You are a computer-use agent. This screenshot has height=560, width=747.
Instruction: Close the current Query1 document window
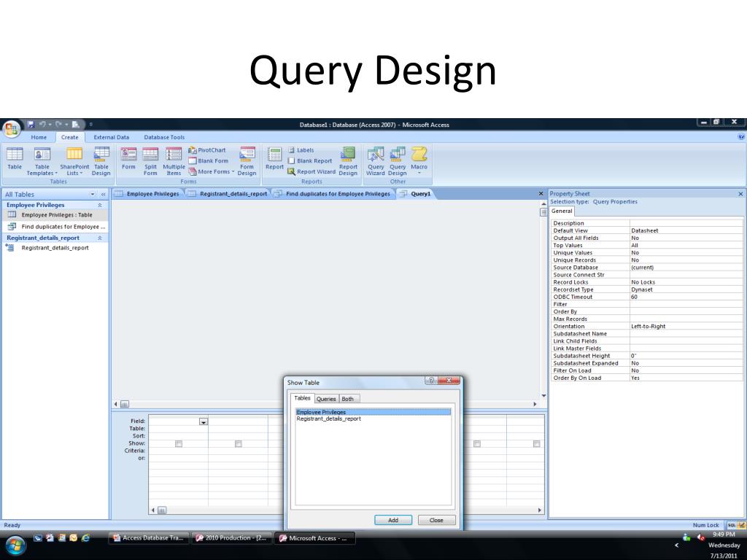pyautogui.click(x=541, y=194)
